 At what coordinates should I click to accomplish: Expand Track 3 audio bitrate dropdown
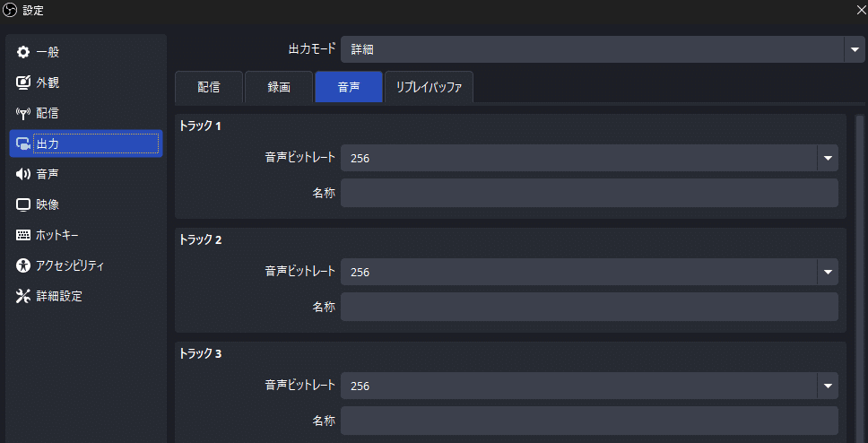pyautogui.click(x=827, y=386)
